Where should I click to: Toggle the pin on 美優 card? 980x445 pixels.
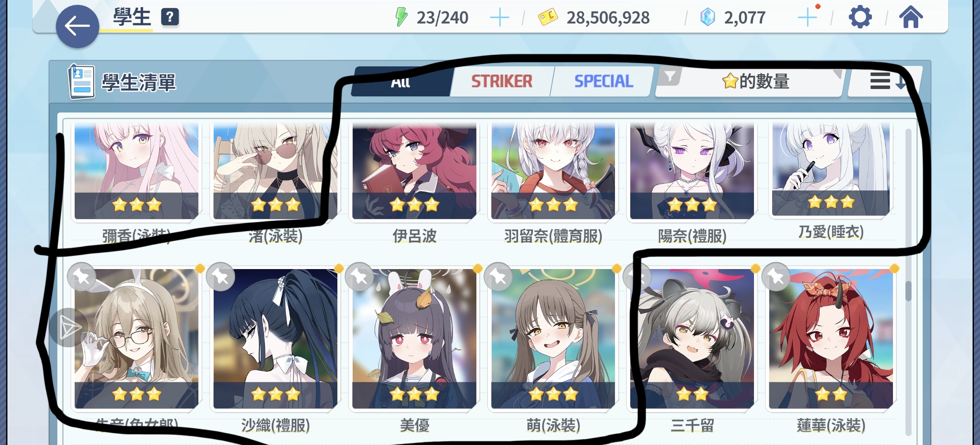(360, 277)
